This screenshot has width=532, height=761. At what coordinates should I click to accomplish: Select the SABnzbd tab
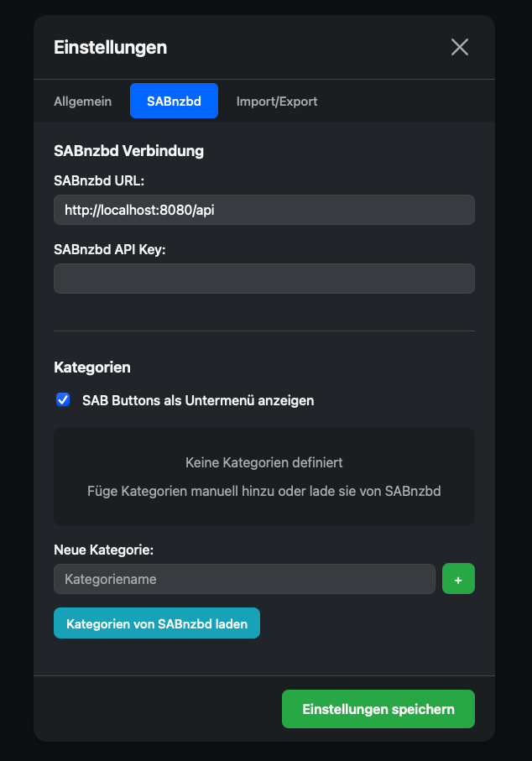(174, 101)
